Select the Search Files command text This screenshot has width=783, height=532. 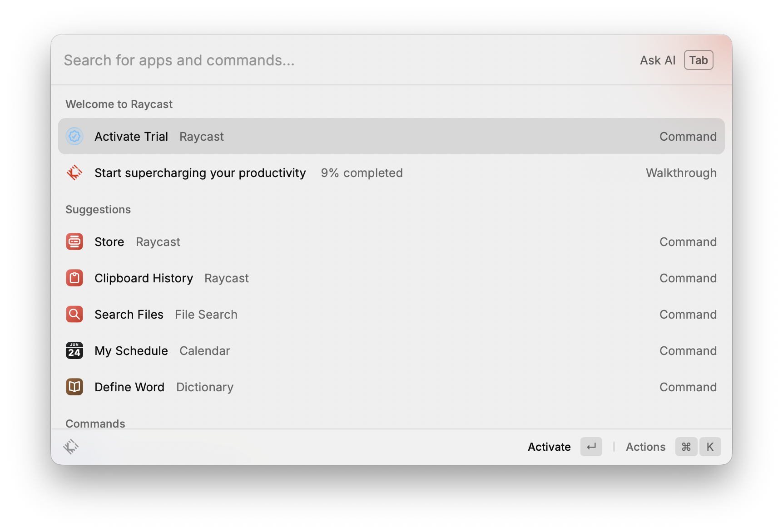tap(129, 315)
